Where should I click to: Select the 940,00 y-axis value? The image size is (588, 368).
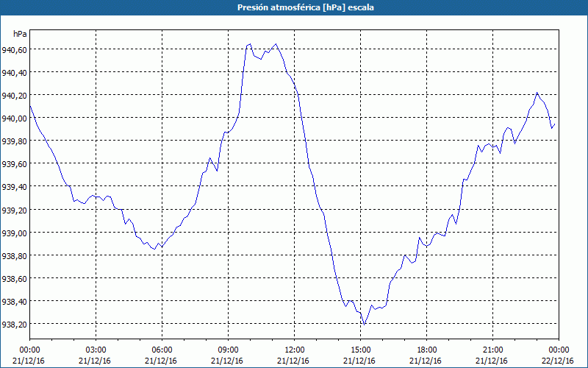point(13,118)
